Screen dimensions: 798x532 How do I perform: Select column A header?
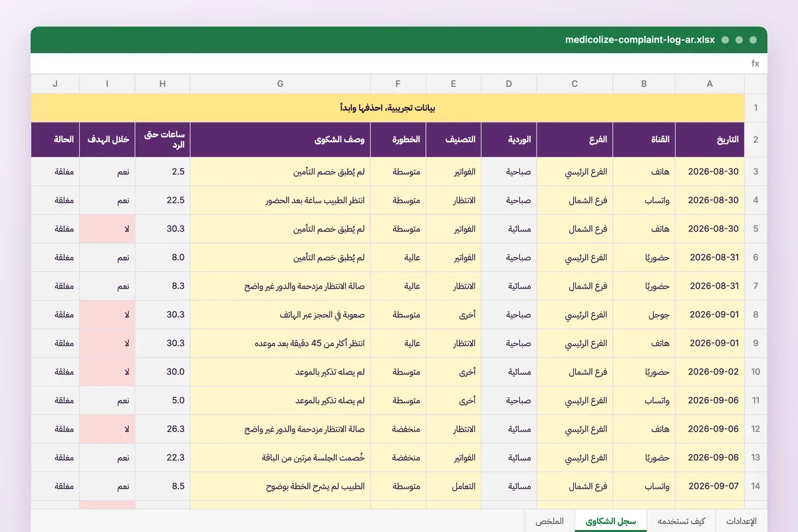pyautogui.click(x=710, y=84)
